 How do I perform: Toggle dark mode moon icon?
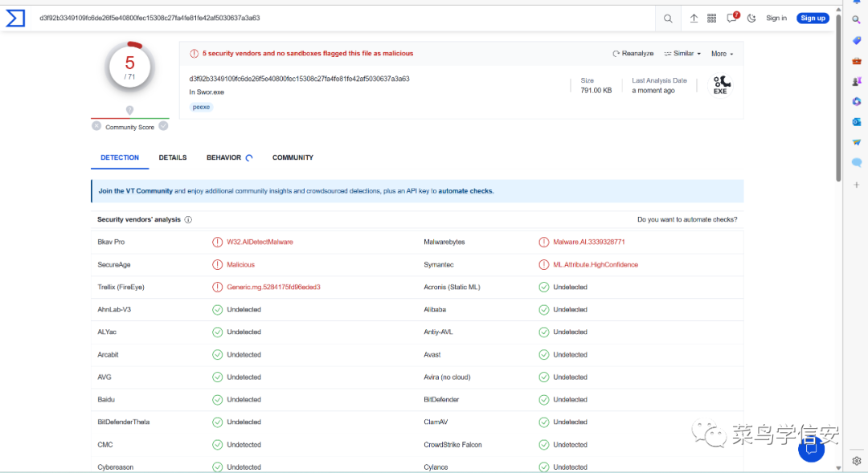click(751, 18)
